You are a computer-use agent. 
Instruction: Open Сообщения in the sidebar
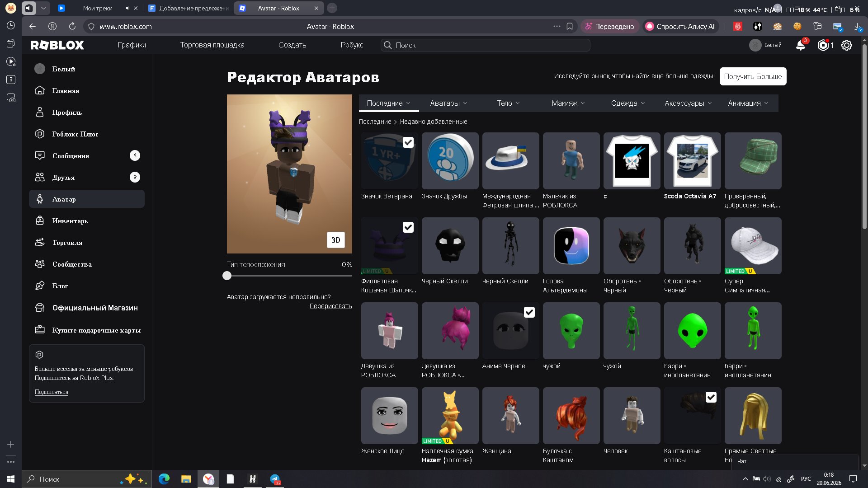click(x=87, y=156)
